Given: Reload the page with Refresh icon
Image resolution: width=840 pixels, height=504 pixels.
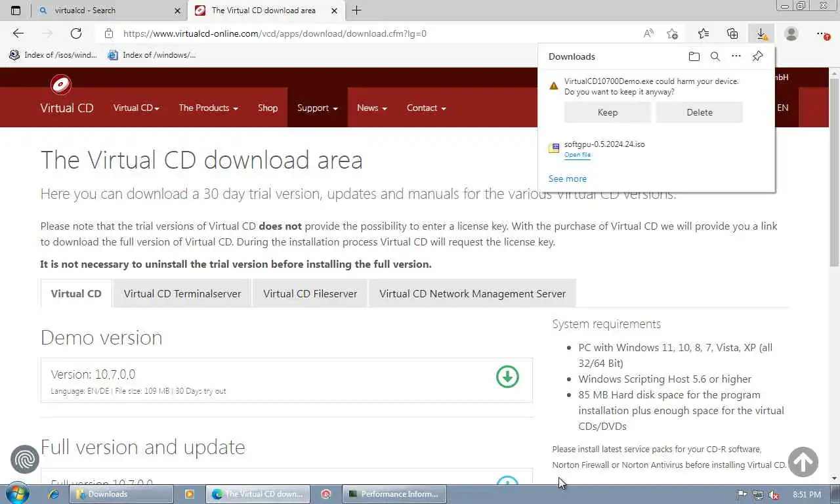Looking at the screenshot, I should (76, 33).
